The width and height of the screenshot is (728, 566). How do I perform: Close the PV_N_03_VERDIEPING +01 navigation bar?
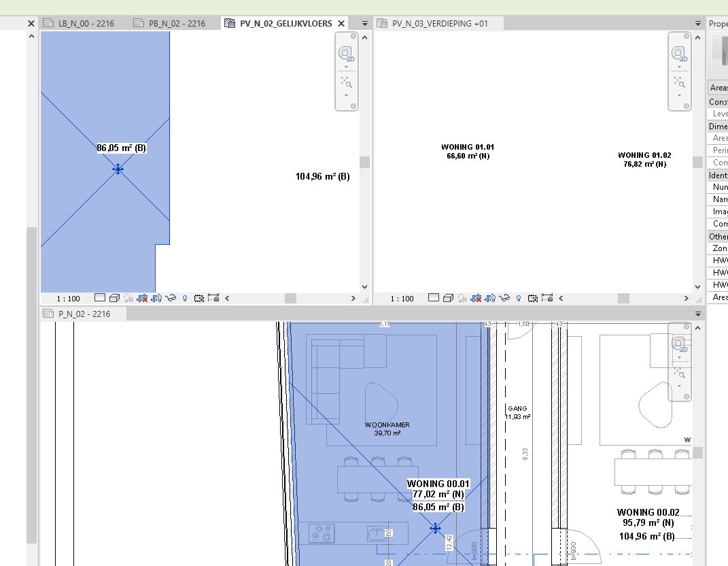coord(687,36)
